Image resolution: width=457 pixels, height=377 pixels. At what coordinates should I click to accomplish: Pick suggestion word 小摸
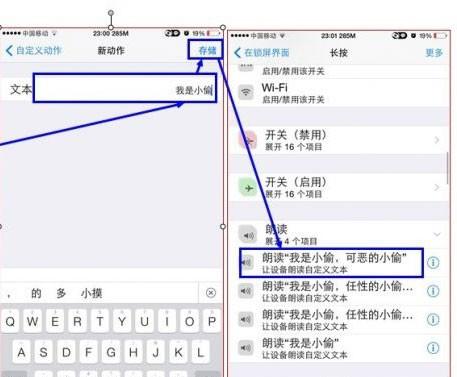(x=91, y=293)
